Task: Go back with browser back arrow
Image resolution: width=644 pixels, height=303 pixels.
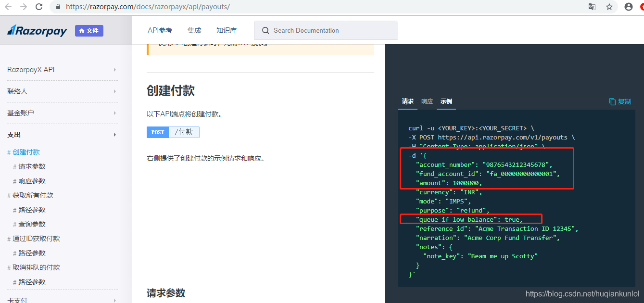Action: pos(8,7)
